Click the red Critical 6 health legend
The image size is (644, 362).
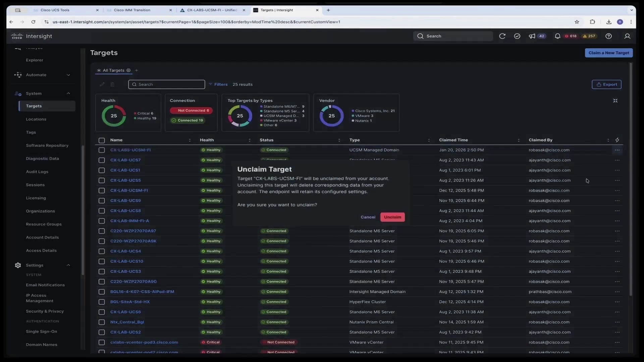[x=144, y=113]
